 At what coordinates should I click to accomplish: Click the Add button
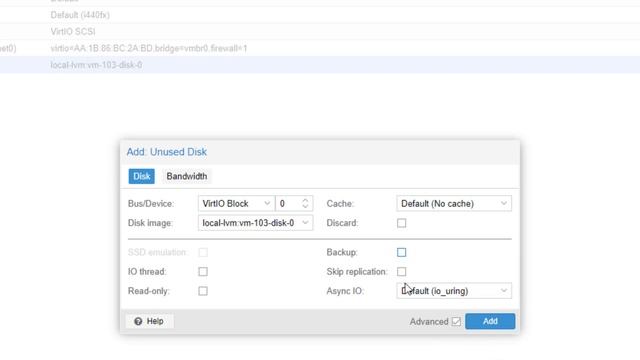490,321
